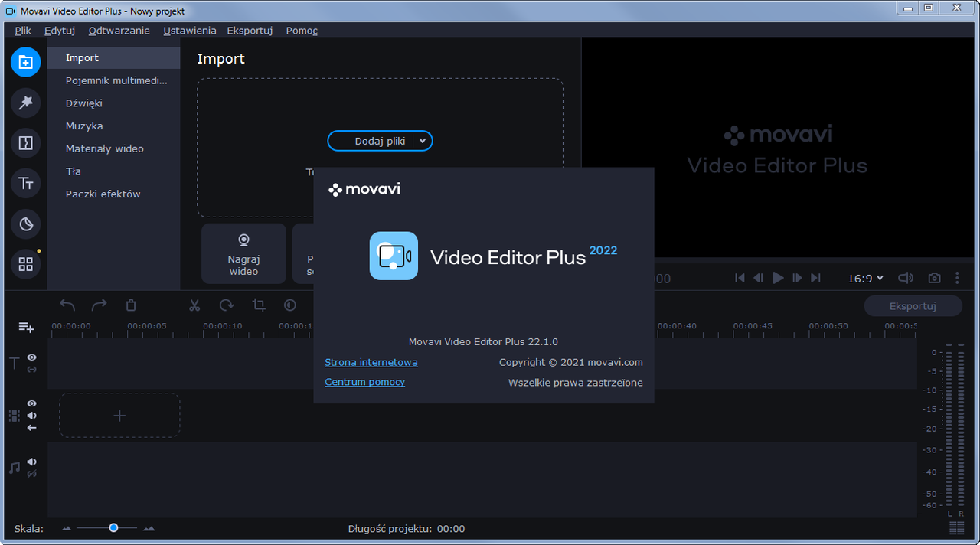980x545 pixels.
Task: Open the Pomoc menu
Action: pos(302,31)
